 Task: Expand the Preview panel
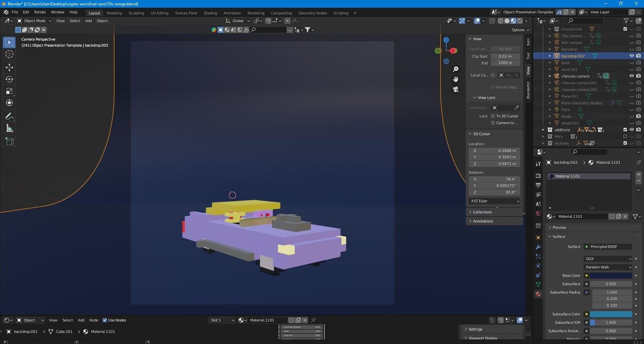(592, 228)
